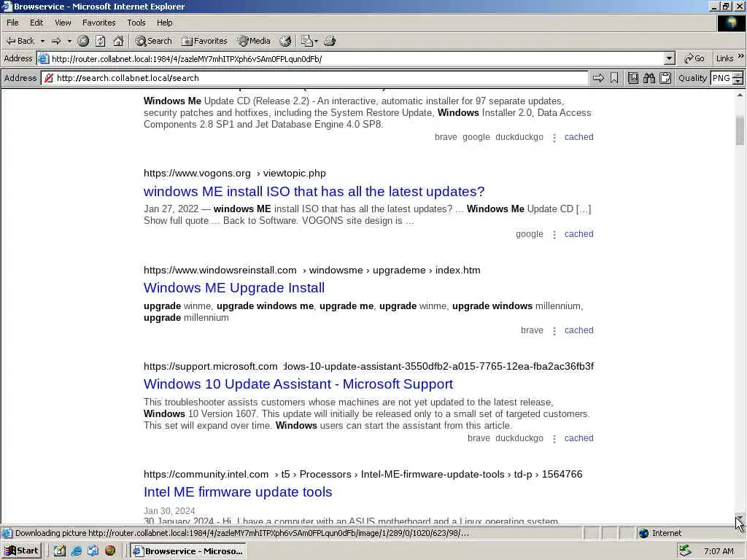Click the three-dots icon of Windows 10 result

point(554,439)
